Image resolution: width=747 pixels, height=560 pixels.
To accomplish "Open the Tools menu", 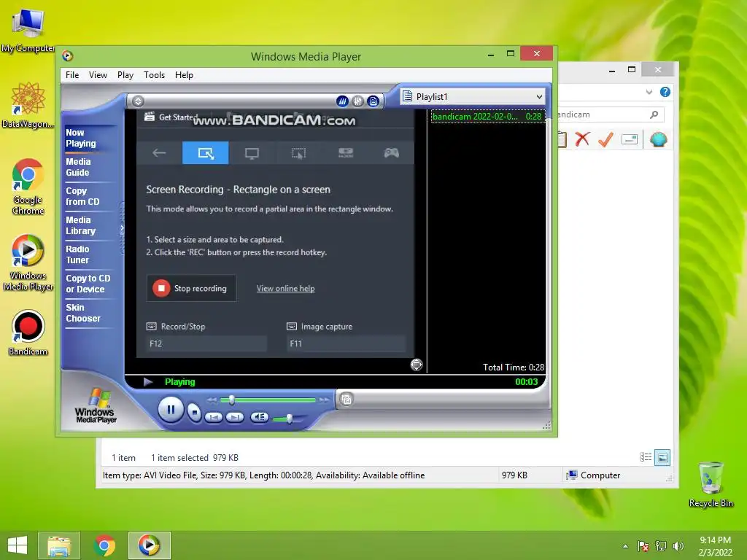I will click(x=155, y=75).
